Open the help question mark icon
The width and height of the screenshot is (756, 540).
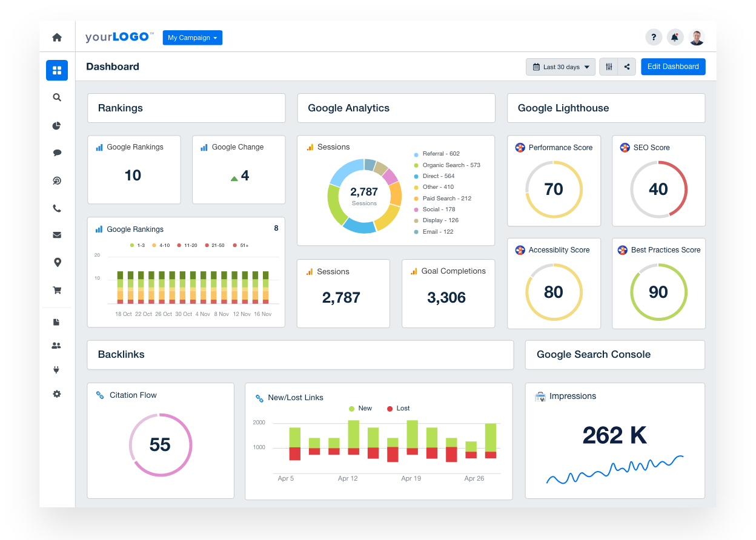pyautogui.click(x=654, y=38)
